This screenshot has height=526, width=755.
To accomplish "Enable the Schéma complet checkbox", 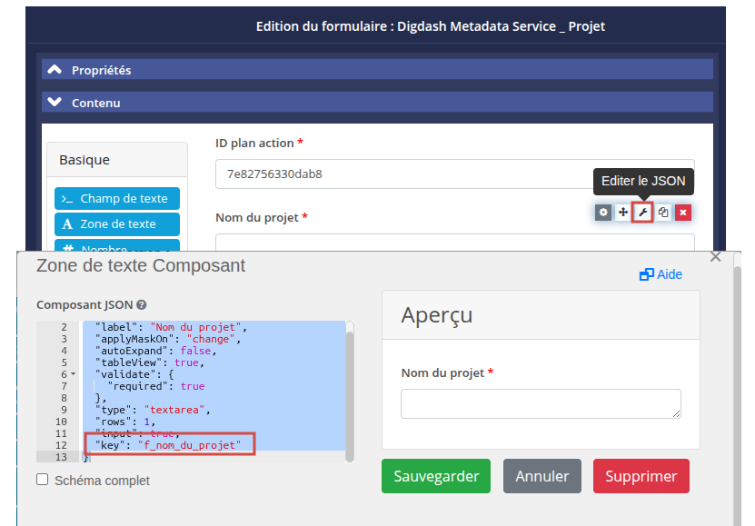I will pos(42,480).
